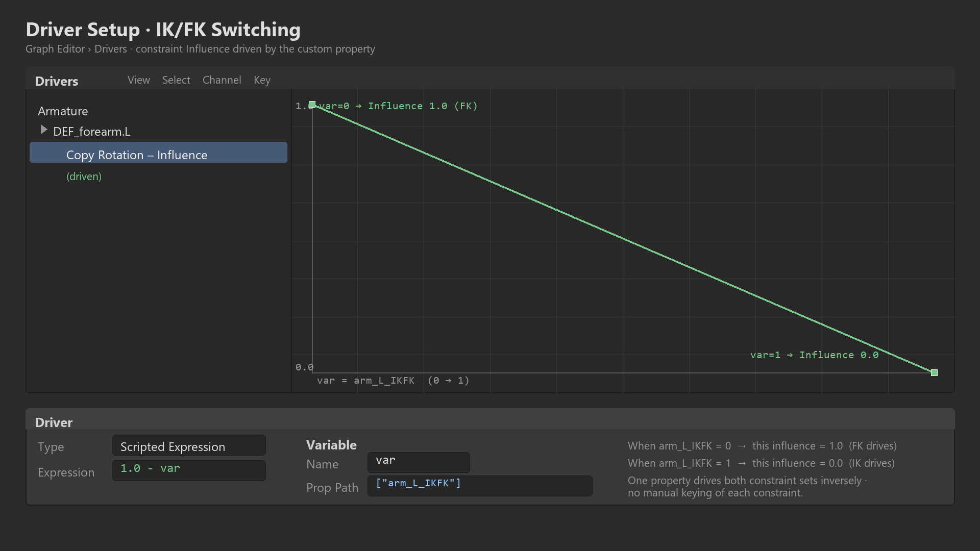Open the Key menu
Image resolution: width=980 pixels, height=551 pixels.
click(262, 80)
